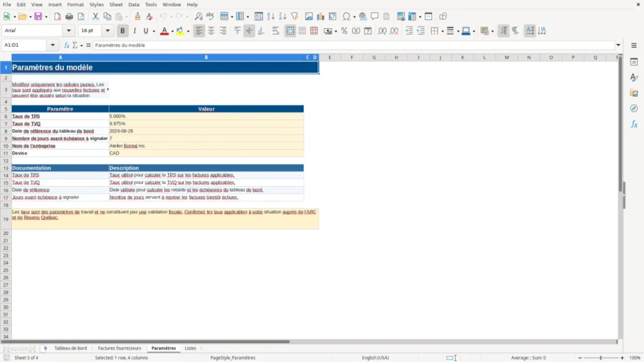
Task: Adjust the zoom slider
Action: 601,358
